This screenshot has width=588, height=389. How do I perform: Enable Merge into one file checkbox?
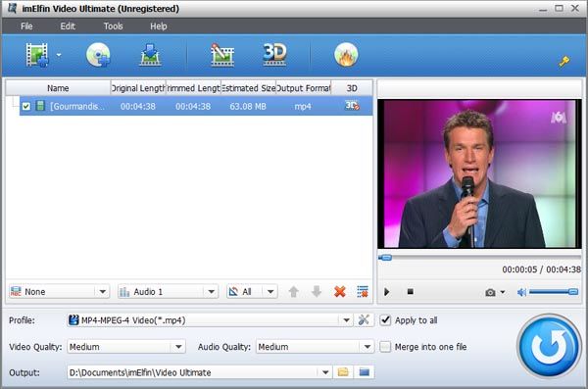pyautogui.click(x=385, y=347)
